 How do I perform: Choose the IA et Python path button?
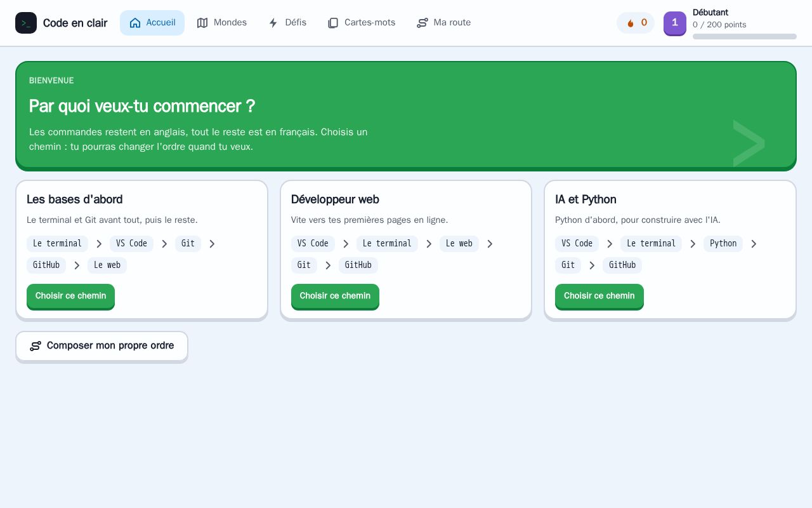point(599,296)
